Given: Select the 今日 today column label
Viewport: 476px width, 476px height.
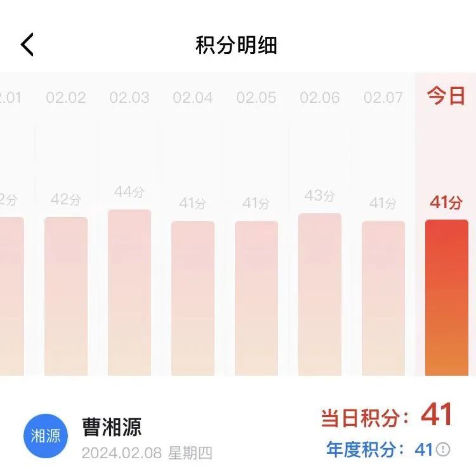Looking at the screenshot, I should pos(446,96).
